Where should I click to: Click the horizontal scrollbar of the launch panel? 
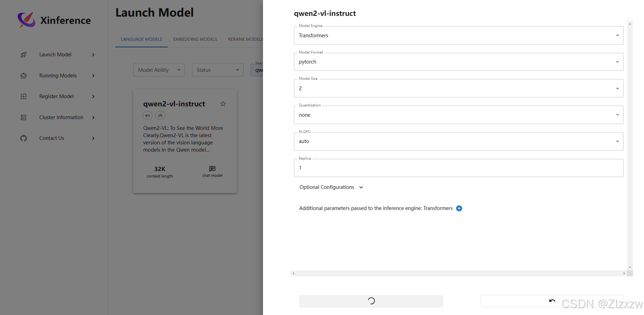click(459, 273)
